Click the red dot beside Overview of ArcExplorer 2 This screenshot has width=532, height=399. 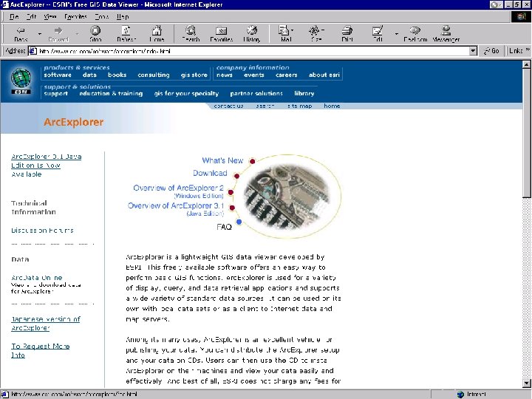(231, 192)
